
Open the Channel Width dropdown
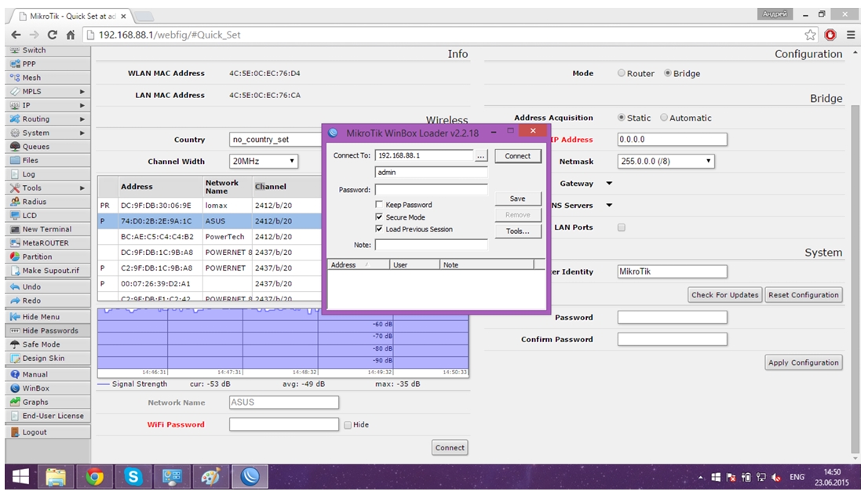click(264, 162)
